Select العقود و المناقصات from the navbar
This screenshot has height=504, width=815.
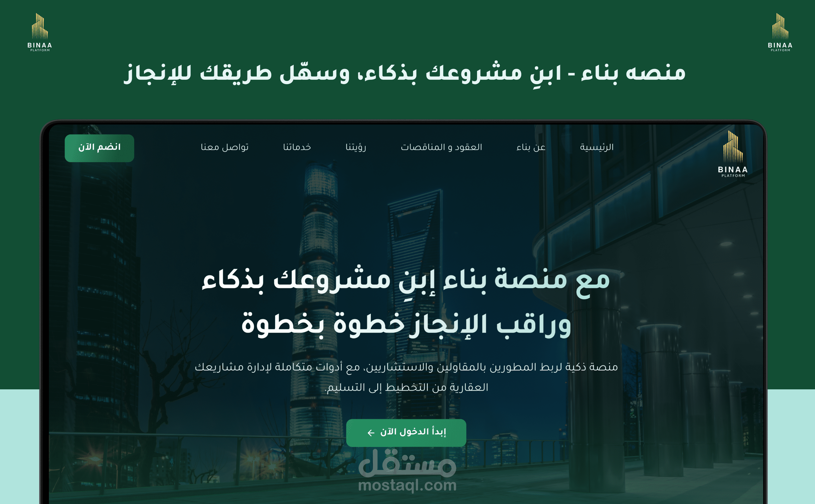tap(442, 147)
